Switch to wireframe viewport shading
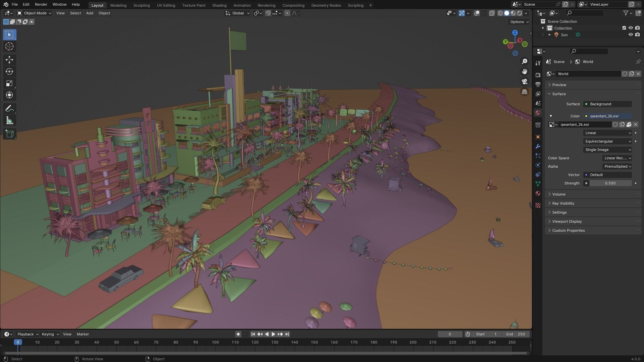644x362 pixels. coord(500,13)
